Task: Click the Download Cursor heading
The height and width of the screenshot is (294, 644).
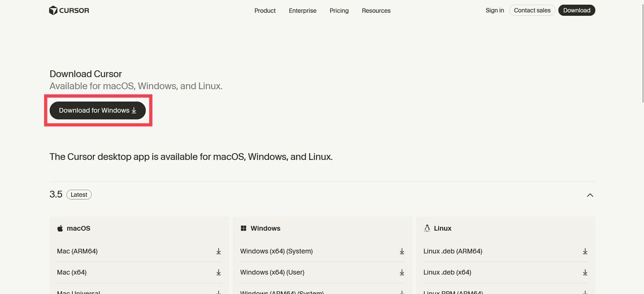Action: 86,74
